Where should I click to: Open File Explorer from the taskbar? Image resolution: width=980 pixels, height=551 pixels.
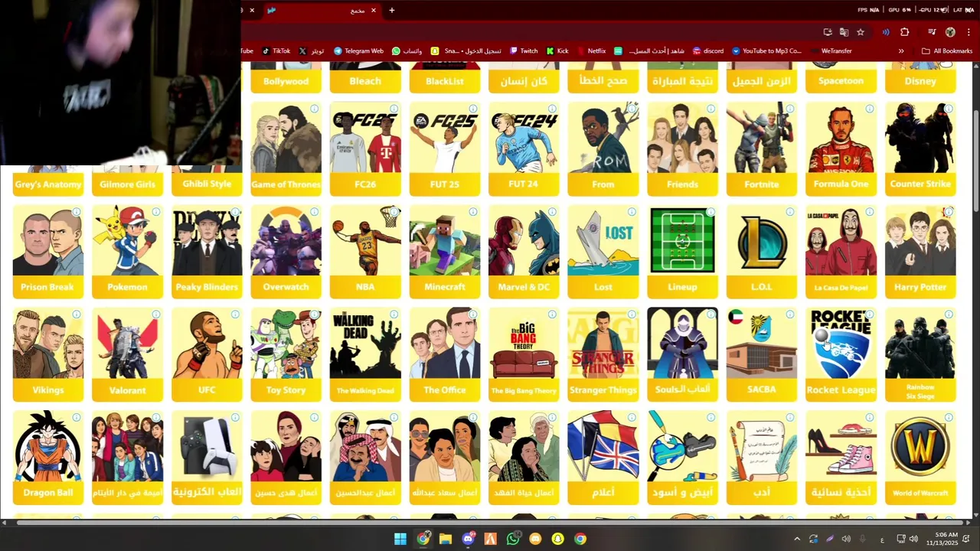point(446,539)
